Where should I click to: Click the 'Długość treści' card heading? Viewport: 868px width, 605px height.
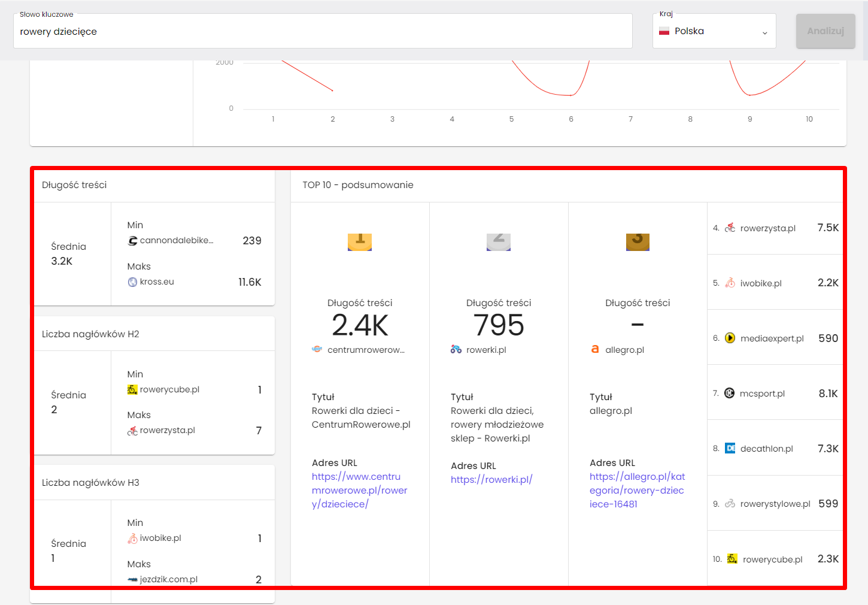[x=74, y=185]
